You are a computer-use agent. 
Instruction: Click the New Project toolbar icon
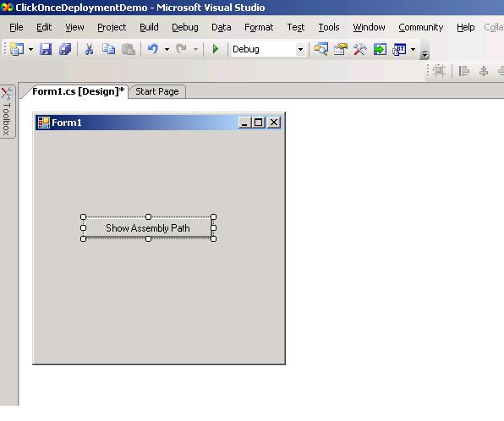coord(17,50)
